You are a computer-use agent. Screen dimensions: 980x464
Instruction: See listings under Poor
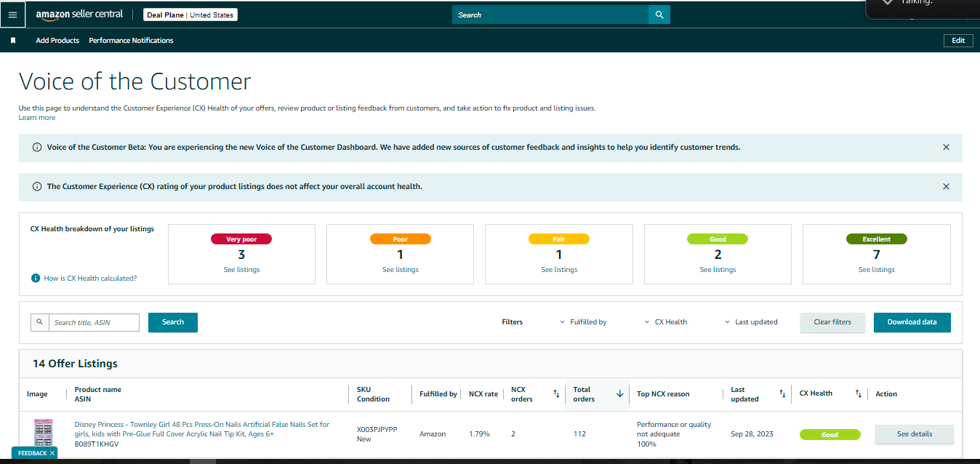click(401, 270)
